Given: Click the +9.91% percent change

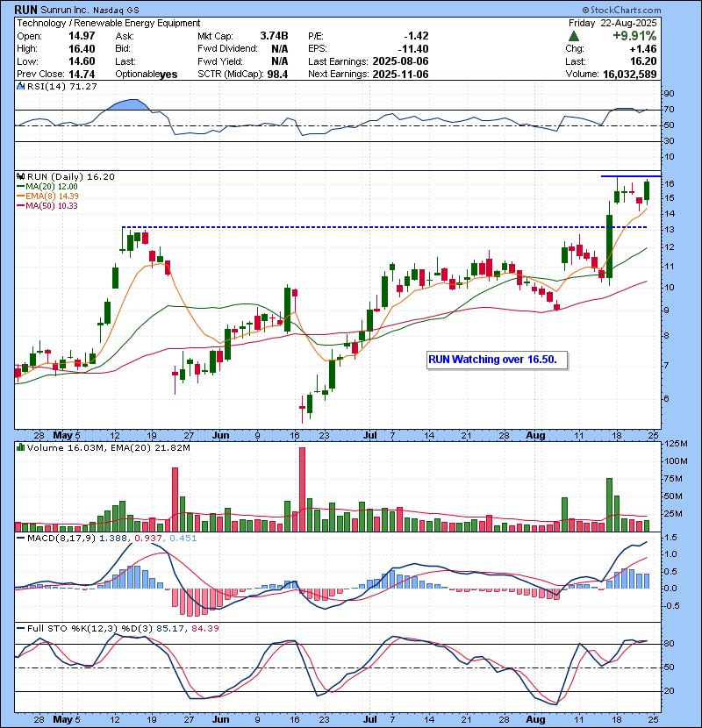Looking at the screenshot, I should pyautogui.click(x=634, y=36).
